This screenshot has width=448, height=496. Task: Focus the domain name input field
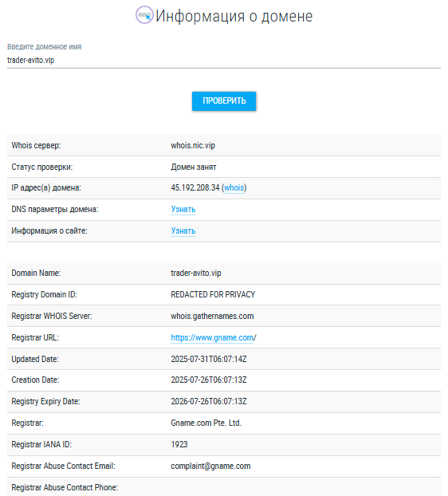[224, 60]
